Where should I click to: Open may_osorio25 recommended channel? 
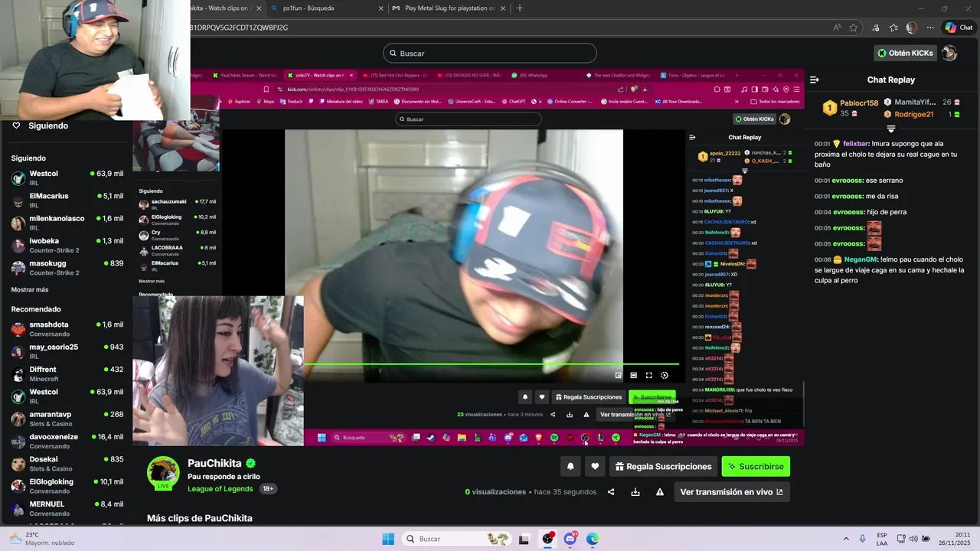[67, 351]
